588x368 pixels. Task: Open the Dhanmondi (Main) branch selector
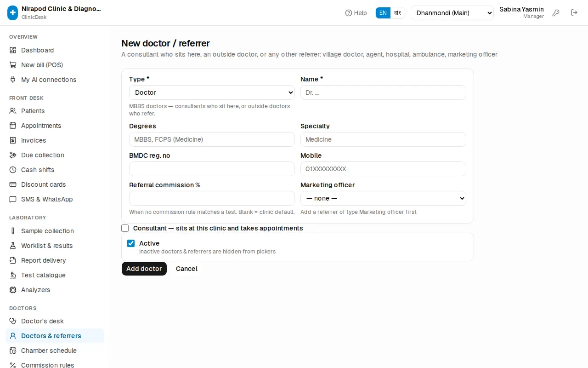[452, 13]
